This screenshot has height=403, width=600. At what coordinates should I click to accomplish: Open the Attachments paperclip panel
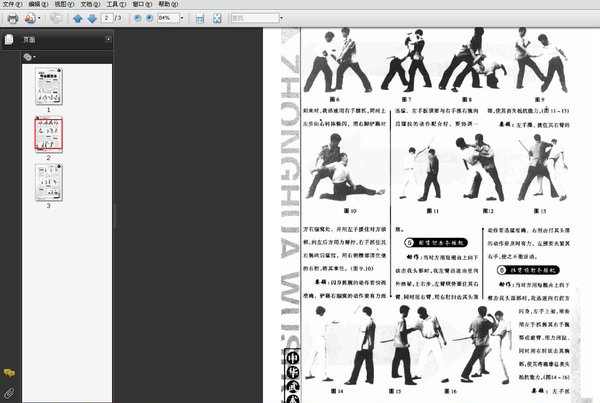[9, 393]
